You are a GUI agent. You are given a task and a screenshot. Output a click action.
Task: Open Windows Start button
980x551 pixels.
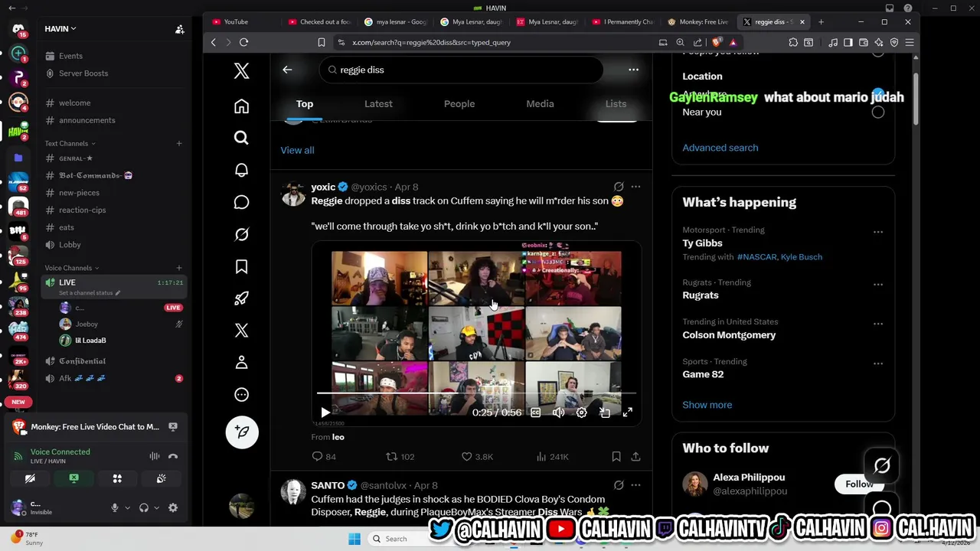coord(354,539)
